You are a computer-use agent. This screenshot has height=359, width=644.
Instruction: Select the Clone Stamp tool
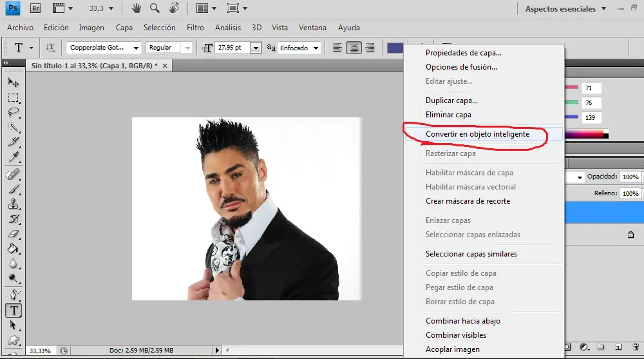pos(13,204)
